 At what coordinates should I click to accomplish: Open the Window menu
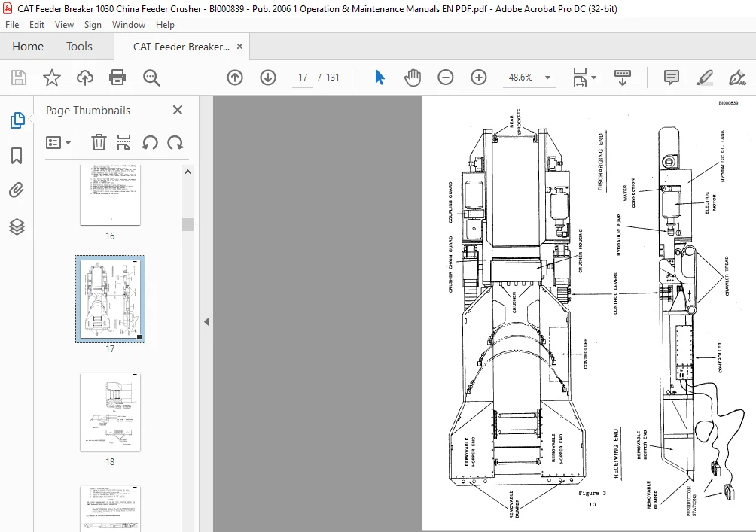pyautogui.click(x=129, y=25)
